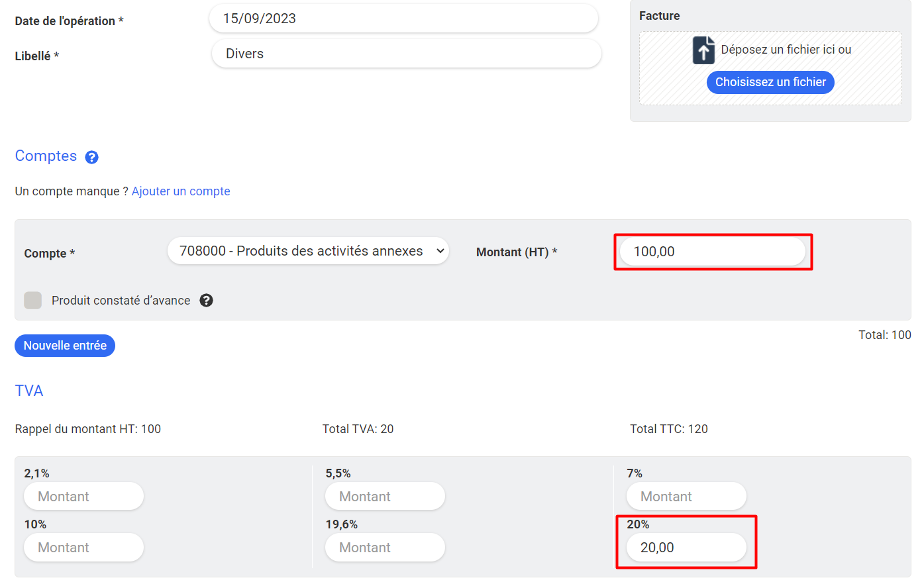
Task: Click the Comptes section heading text
Action: (x=46, y=156)
